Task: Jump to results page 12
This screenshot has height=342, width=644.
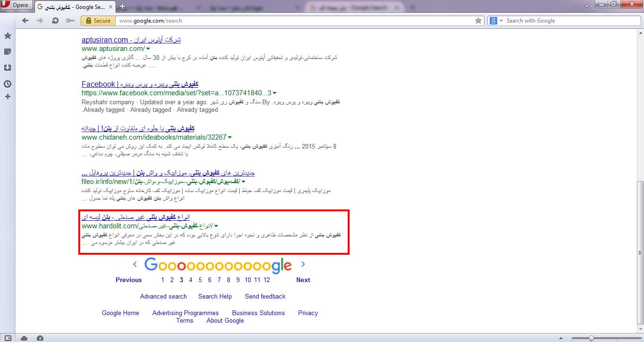Action: pos(267,280)
